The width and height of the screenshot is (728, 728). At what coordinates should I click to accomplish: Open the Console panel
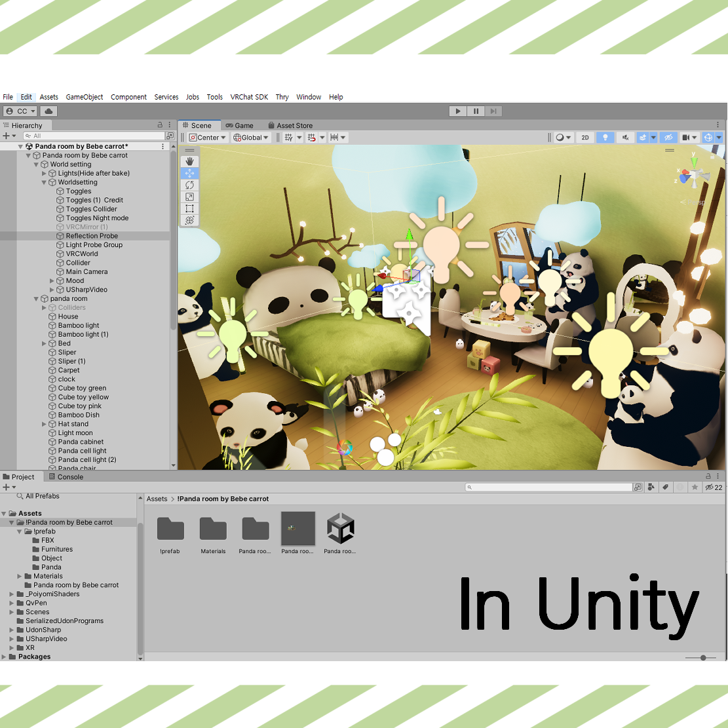coord(64,476)
